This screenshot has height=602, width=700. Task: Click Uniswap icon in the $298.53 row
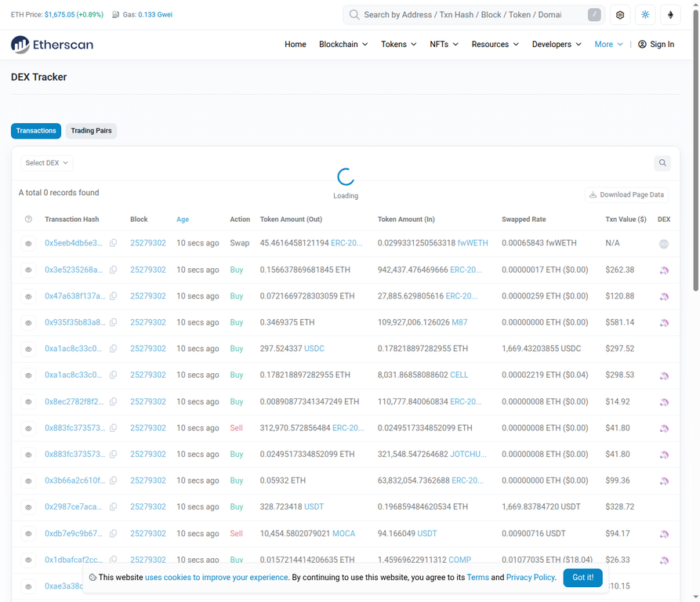coord(664,376)
